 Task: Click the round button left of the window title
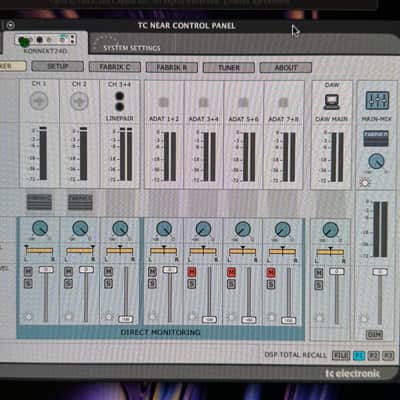(10, 25)
